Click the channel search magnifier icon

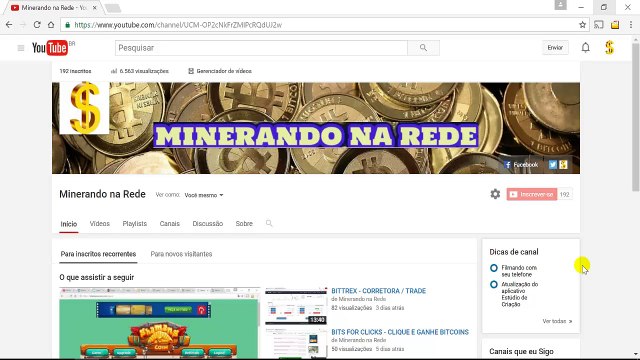[269, 223]
